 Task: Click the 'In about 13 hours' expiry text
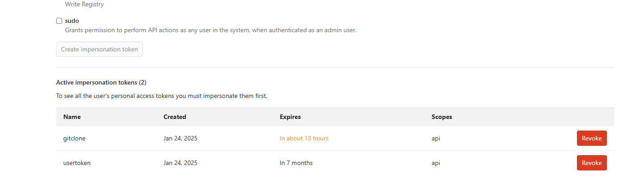(304, 138)
